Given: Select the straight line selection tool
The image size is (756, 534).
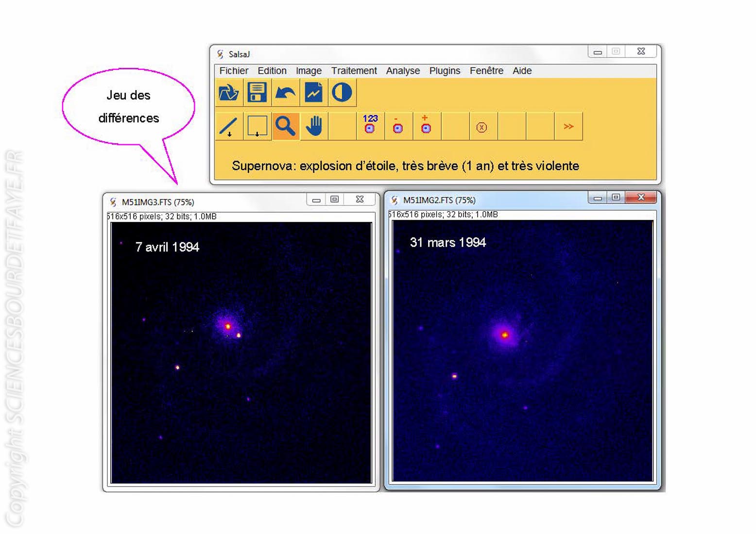Looking at the screenshot, I should coord(228,127).
